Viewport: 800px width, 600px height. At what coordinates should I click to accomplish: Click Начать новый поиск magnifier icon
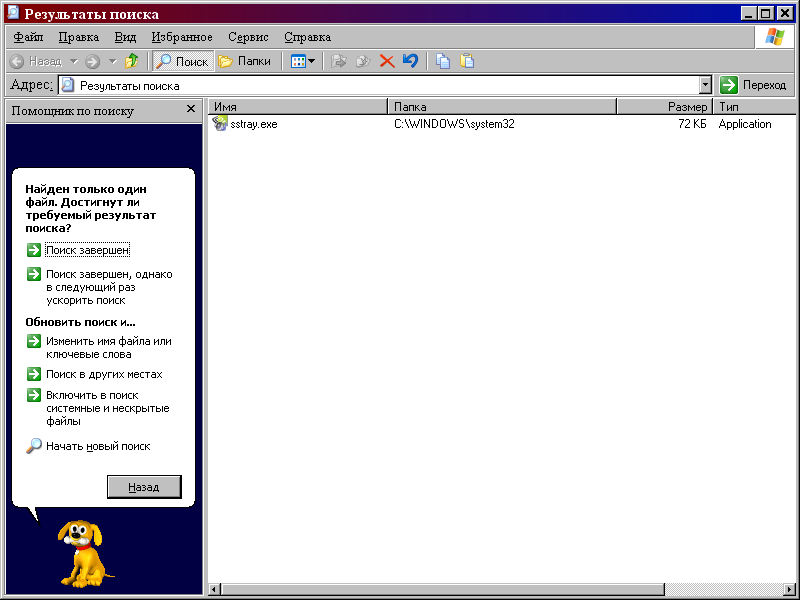point(34,446)
